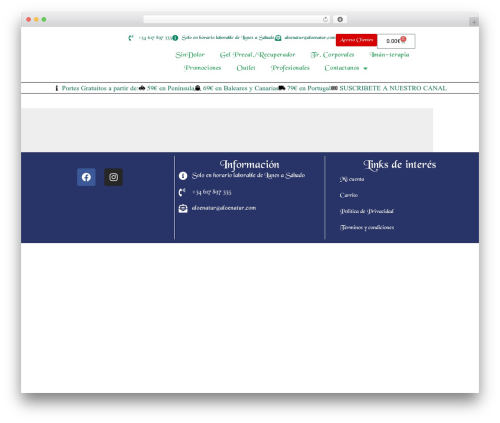Screen dimensions: 500x423
Task: Open Política de Privacidad link
Action: coord(367,211)
